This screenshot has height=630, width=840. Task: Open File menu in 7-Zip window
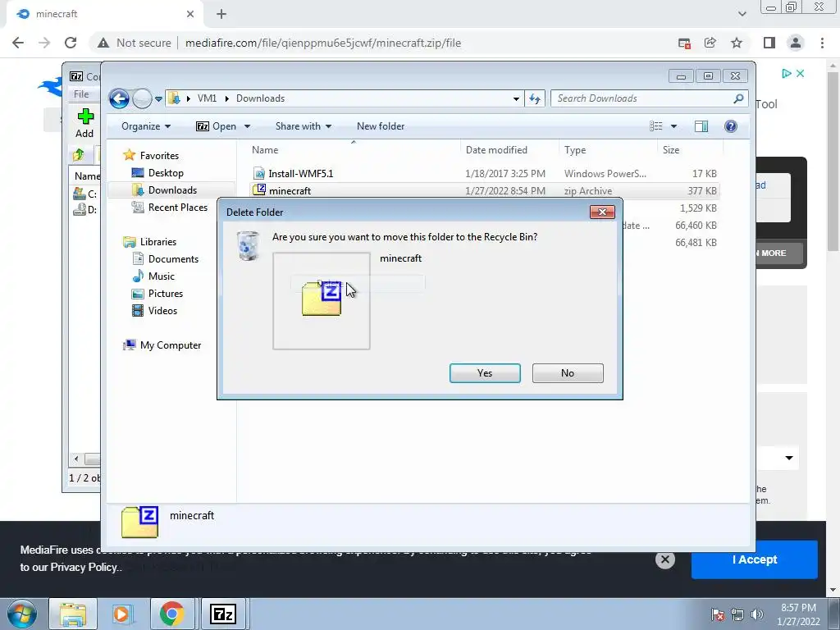coord(81,94)
